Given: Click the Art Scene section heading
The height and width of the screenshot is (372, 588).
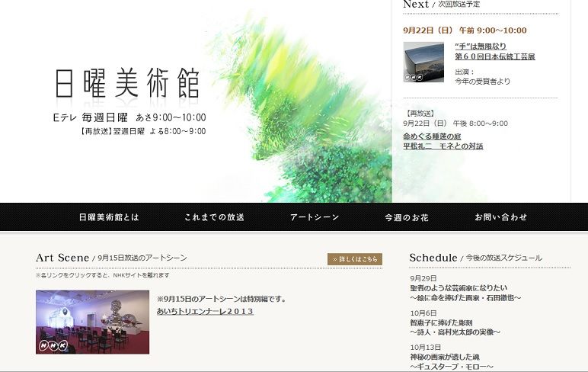Looking at the screenshot, I should [62, 258].
